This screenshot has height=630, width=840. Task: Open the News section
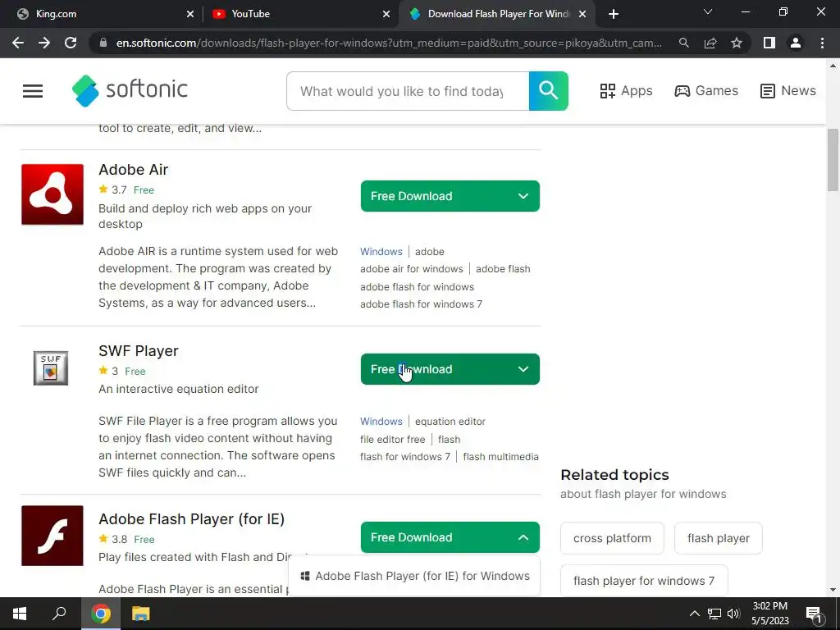pyautogui.click(x=787, y=91)
